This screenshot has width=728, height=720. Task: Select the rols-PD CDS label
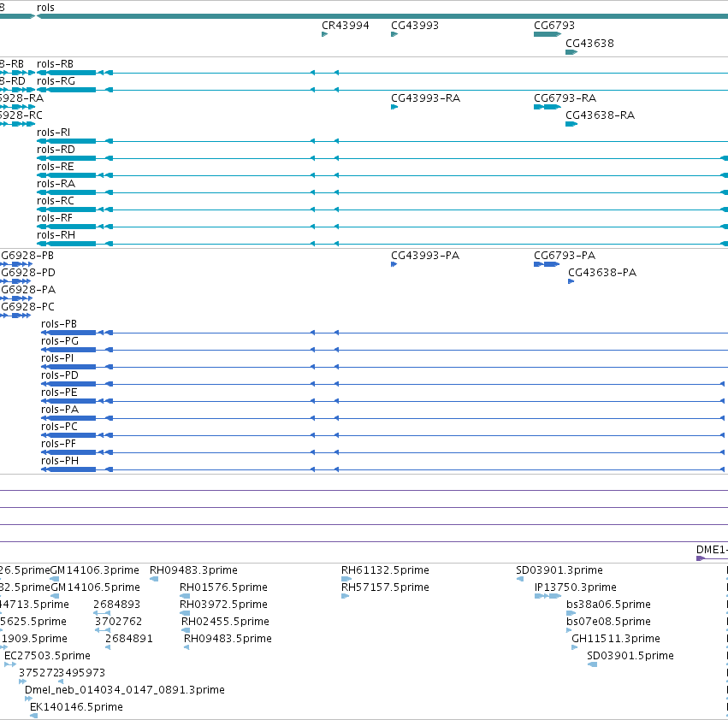[59, 375]
